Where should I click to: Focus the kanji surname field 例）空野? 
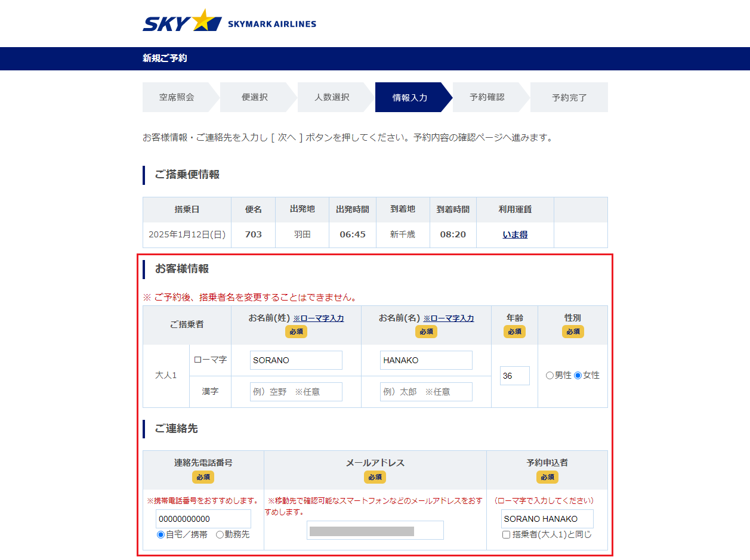point(296,392)
